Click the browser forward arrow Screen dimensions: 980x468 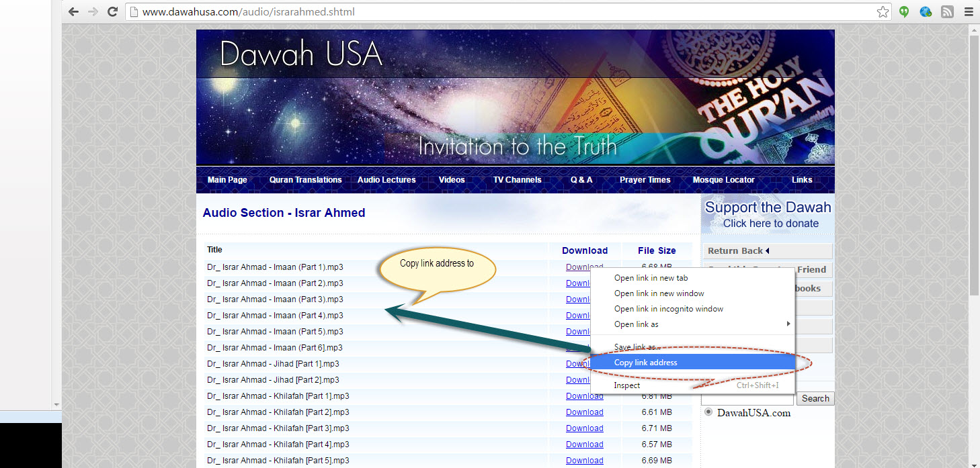pos(93,11)
